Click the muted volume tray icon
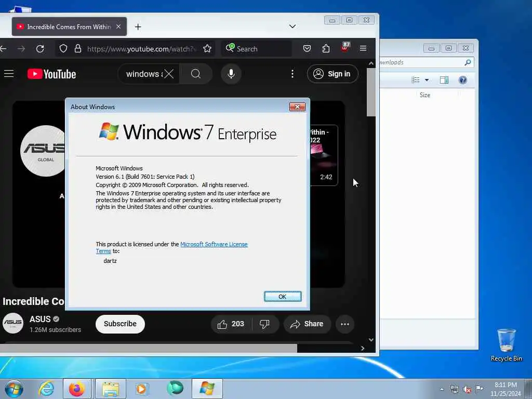Viewport: 532px width, 399px height. pyautogui.click(x=467, y=390)
